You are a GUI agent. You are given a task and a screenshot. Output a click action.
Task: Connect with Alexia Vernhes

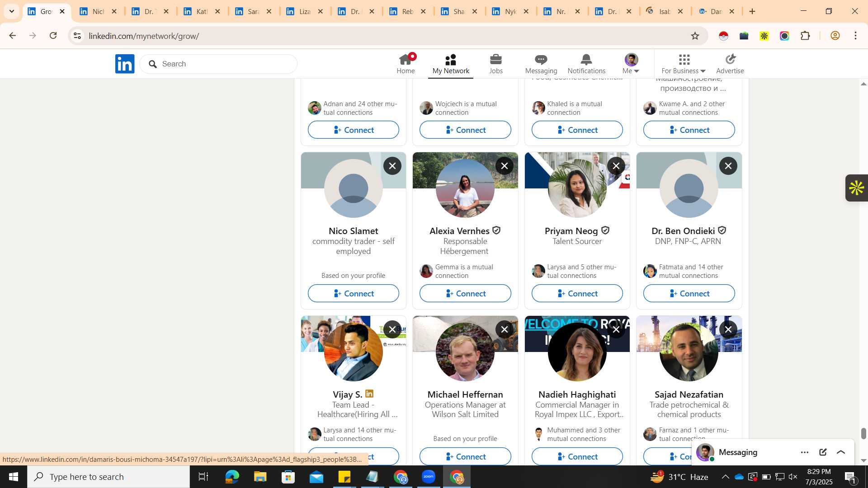click(465, 293)
